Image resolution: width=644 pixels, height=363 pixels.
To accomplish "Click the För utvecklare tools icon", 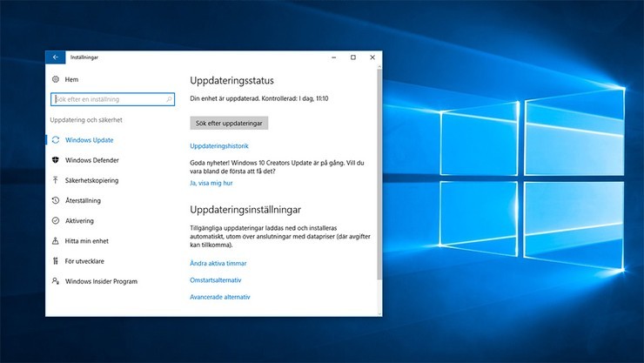I will click(56, 261).
